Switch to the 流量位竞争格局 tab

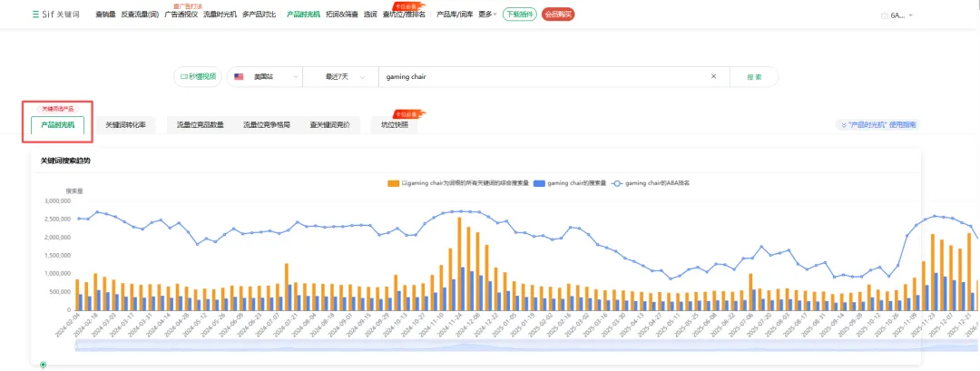click(267, 125)
